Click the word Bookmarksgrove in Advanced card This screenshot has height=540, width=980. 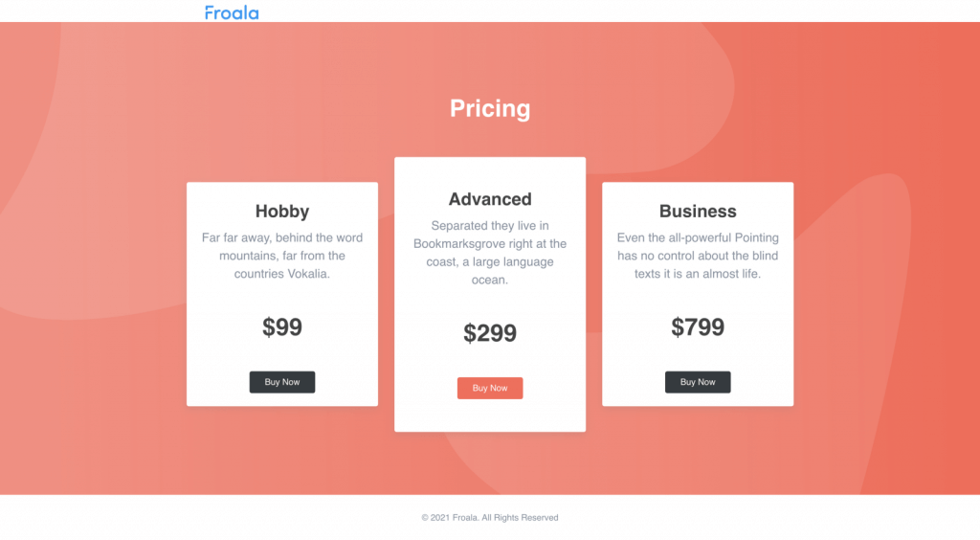(458, 244)
